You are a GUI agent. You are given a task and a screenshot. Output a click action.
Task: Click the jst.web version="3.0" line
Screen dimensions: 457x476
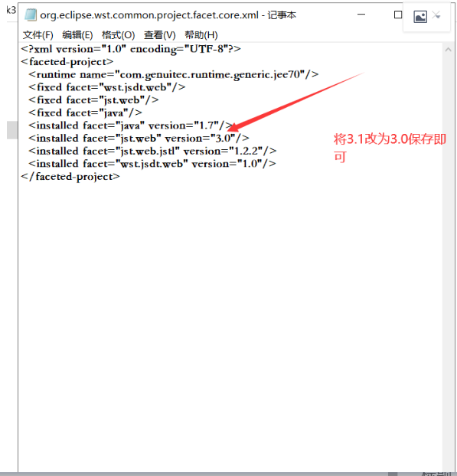[139, 139]
